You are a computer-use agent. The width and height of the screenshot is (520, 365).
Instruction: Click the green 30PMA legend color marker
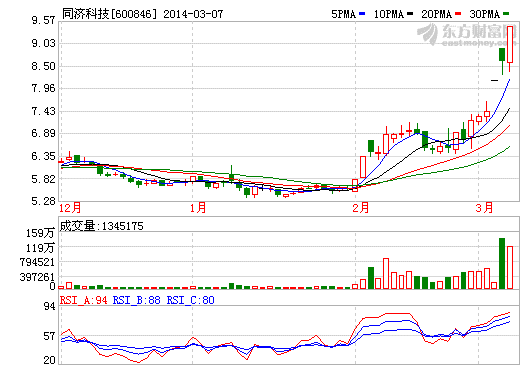(506, 14)
